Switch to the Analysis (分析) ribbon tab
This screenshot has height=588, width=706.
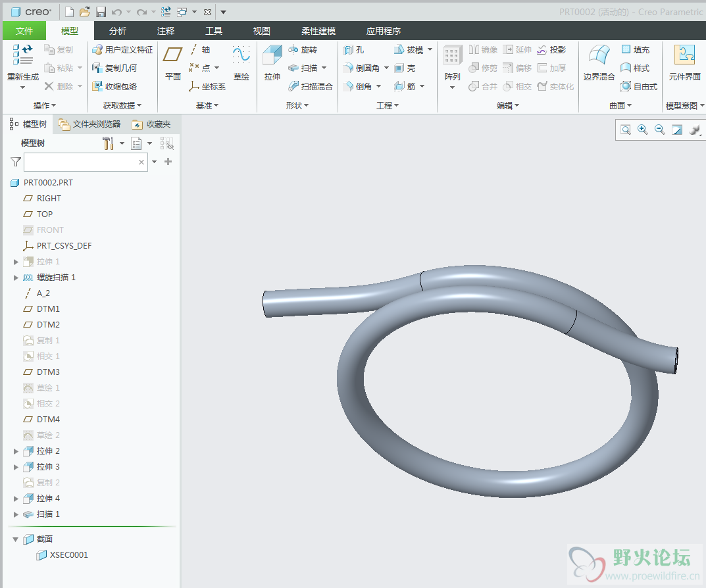point(118,31)
